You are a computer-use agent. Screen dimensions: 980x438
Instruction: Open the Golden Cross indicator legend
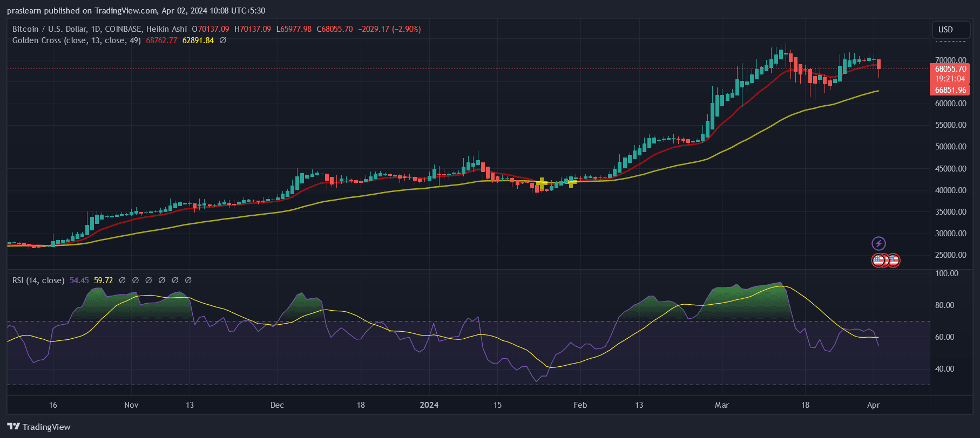pos(76,40)
